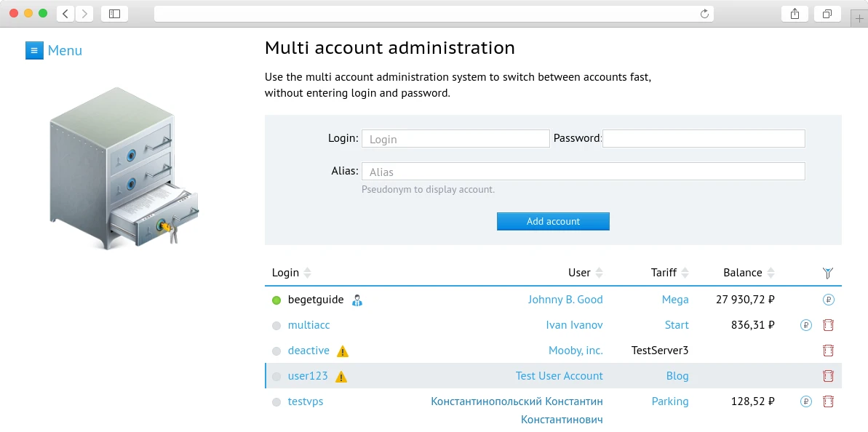
Task: Click the delete icon for the user123 account
Action: click(828, 376)
